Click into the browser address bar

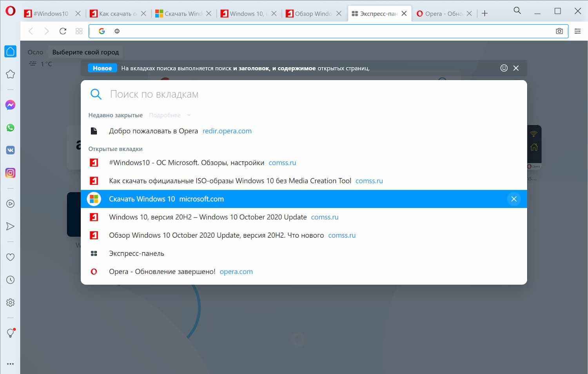click(x=328, y=31)
